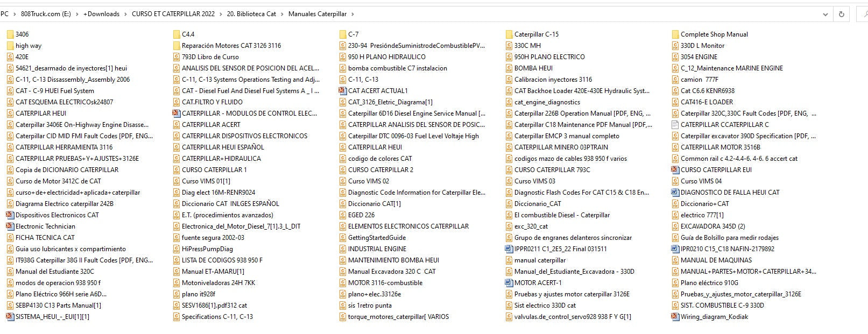Click the Word icon for DIAGNOSTICO DE FALLA HEUI CAT
The height and width of the screenshot is (334, 868).
[x=675, y=193]
